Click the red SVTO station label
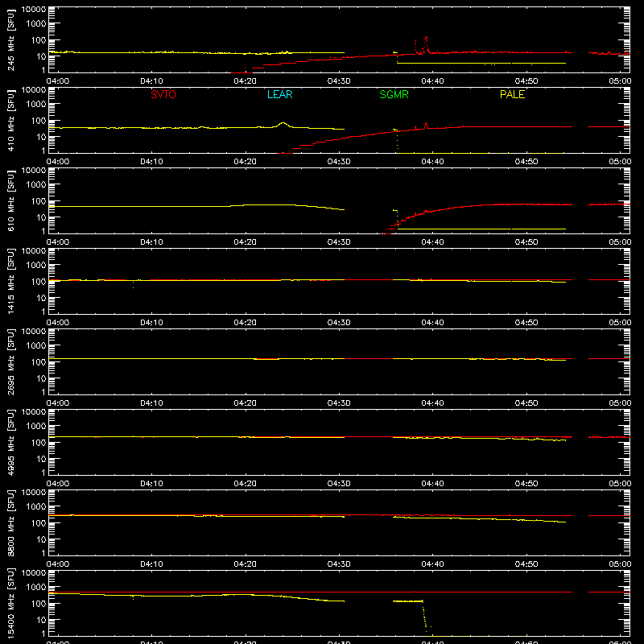 click(x=163, y=94)
